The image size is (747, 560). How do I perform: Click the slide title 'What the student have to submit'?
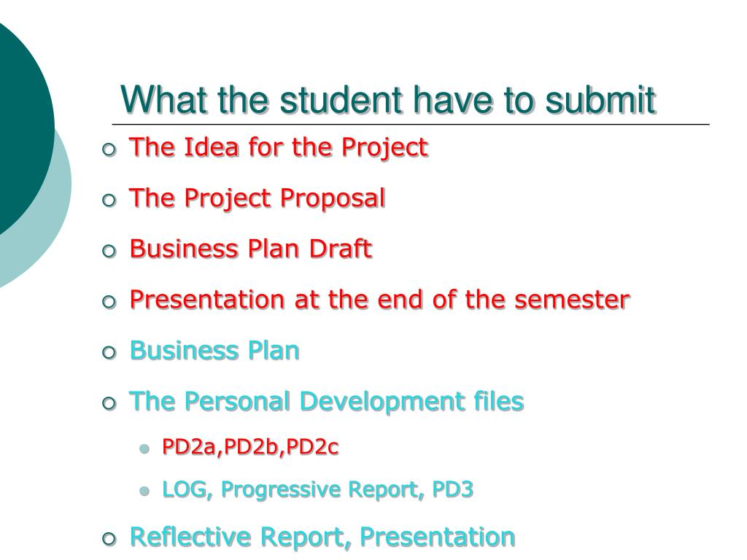(x=388, y=100)
